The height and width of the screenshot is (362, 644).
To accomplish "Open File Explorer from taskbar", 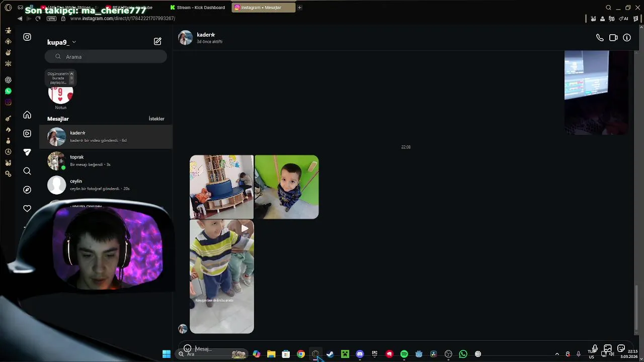I will [271, 354].
